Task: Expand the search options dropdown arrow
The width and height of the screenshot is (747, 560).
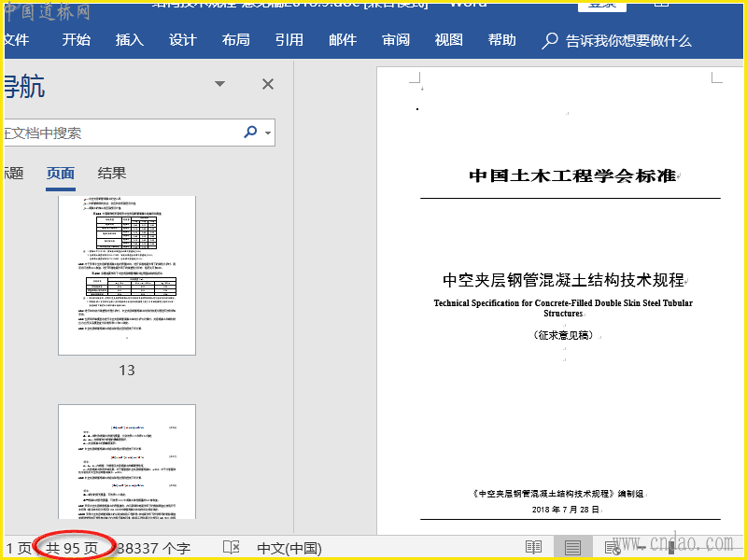Action: click(x=268, y=133)
